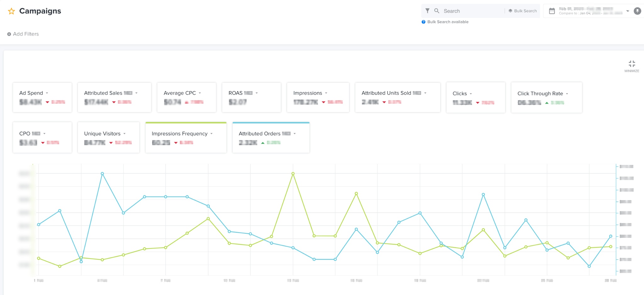This screenshot has height=295, width=644.
Task: Click the Campaigns page title
Action: click(40, 11)
